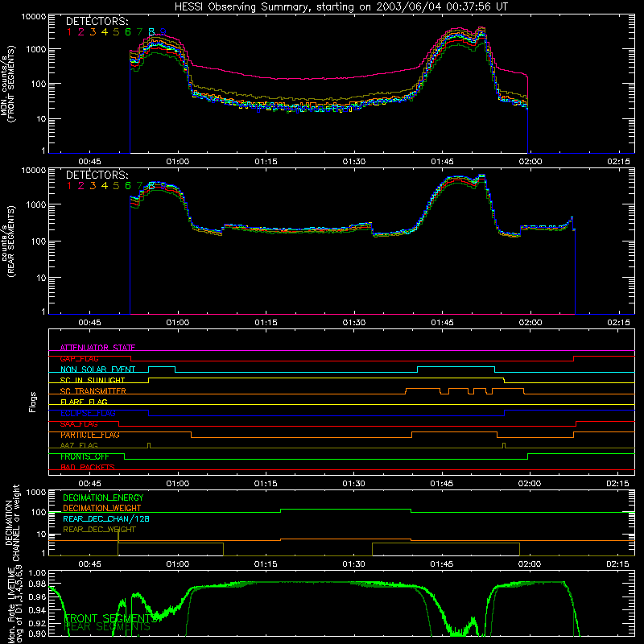Screen dimensions: 644x644
Task: Click the DECIMATION CHANNEL or weight axis title
Action: pos(11,522)
